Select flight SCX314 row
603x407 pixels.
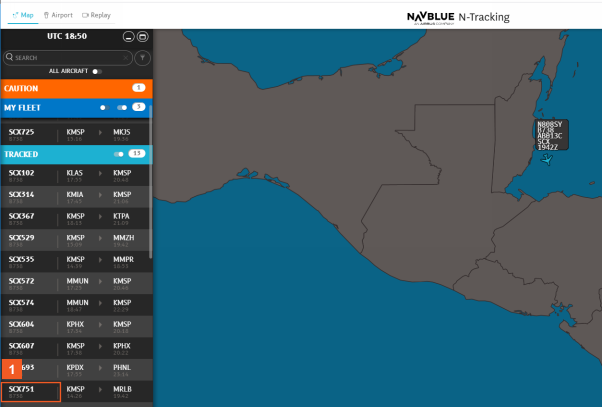[x=75, y=197]
